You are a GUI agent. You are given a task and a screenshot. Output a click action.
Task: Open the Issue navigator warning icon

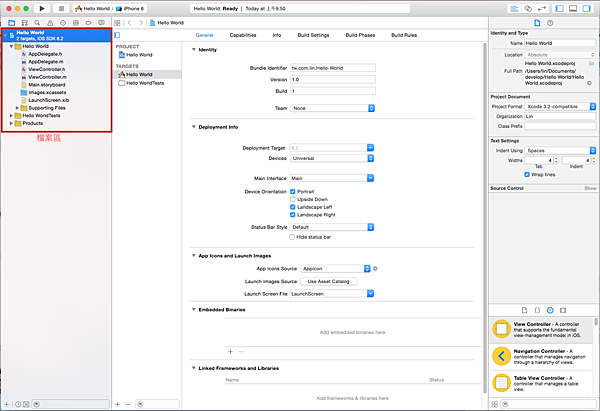coord(50,23)
